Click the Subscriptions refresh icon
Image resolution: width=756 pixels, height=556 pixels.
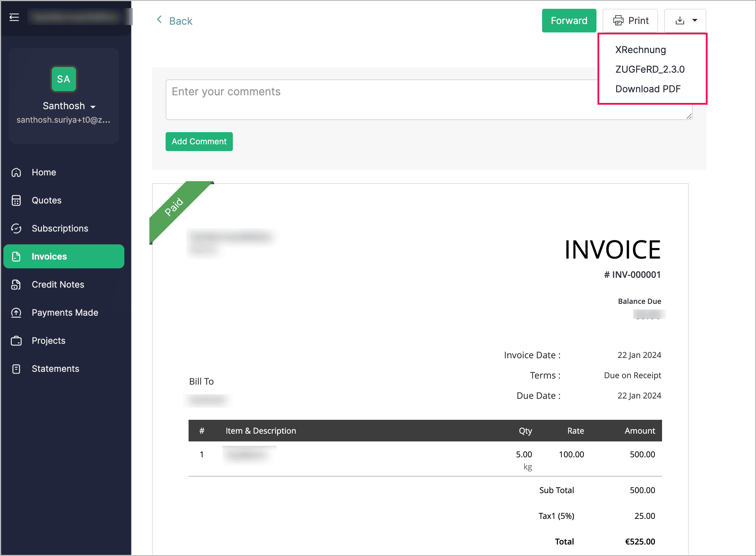coord(16,228)
